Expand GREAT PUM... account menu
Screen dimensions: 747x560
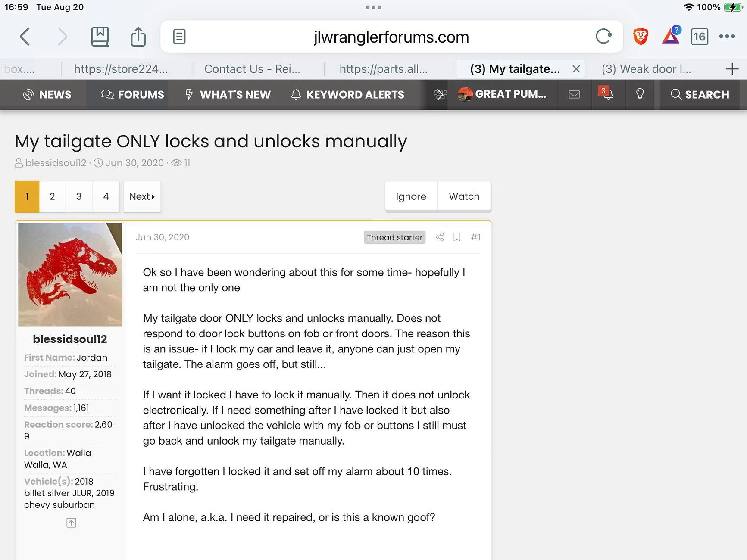(x=502, y=94)
